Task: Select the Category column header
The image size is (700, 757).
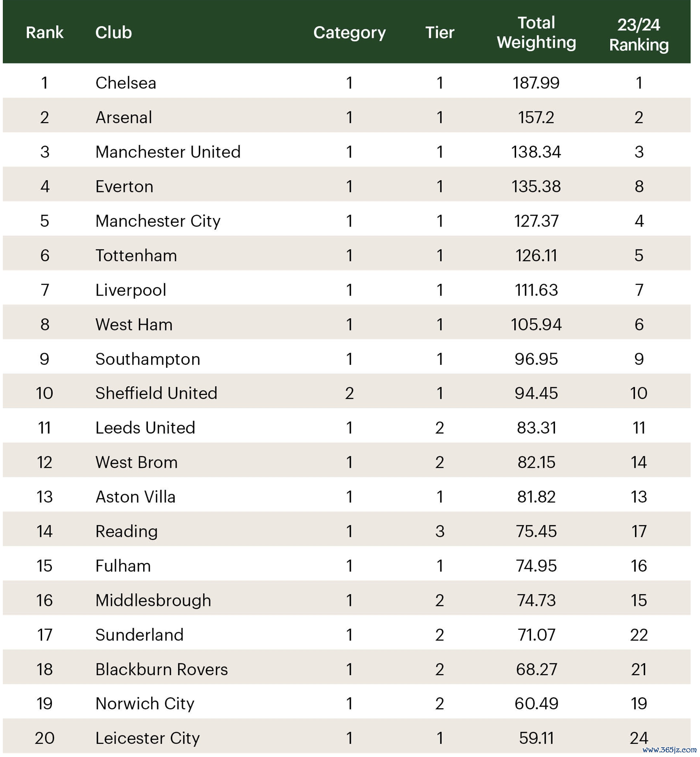Action: pos(350,33)
